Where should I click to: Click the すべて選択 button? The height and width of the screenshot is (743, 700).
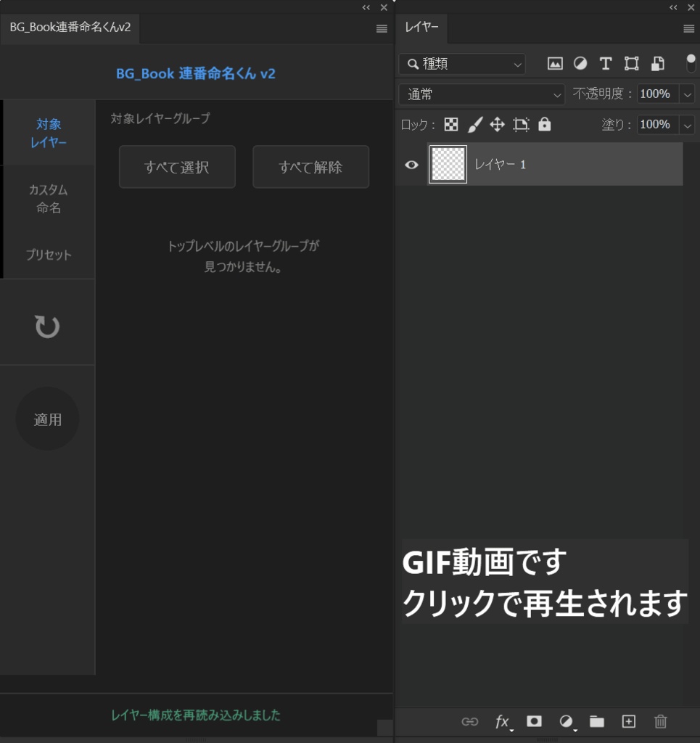pyautogui.click(x=177, y=167)
